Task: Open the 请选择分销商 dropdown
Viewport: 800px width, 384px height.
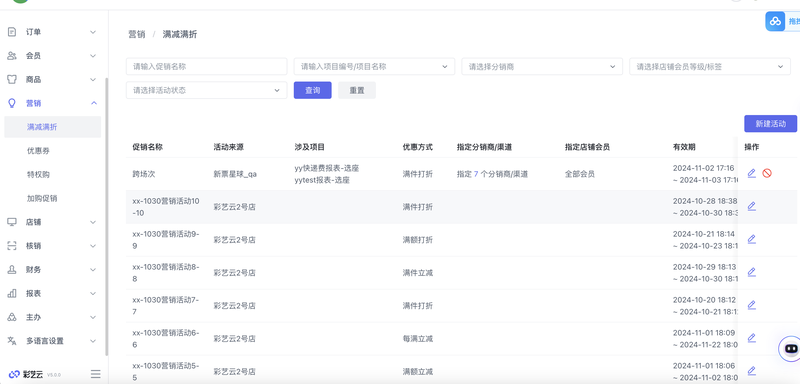Action: (x=542, y=66)
